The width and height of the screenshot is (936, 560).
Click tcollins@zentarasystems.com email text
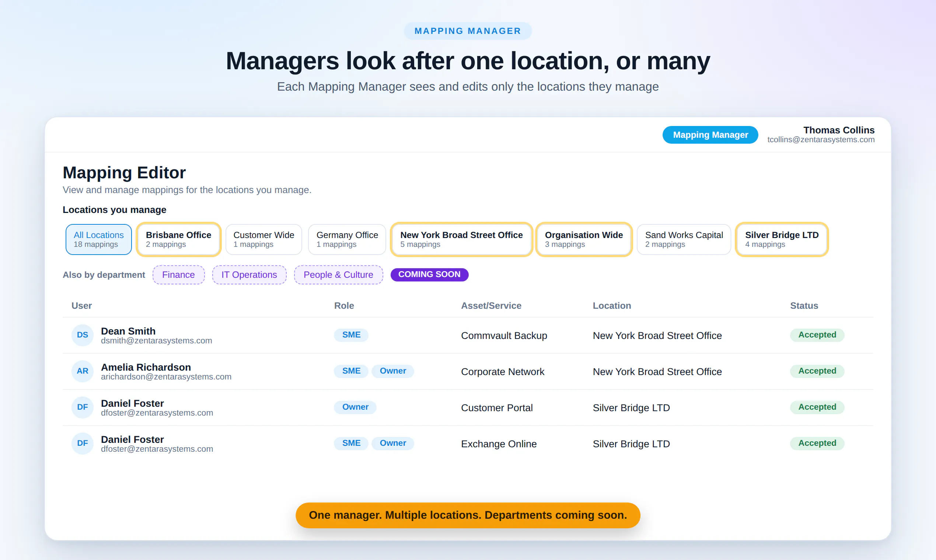click(821, 140)
